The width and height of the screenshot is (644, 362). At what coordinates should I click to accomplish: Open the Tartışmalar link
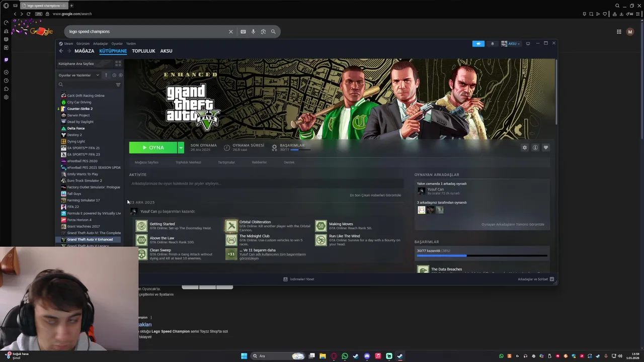tap(226, 162)
